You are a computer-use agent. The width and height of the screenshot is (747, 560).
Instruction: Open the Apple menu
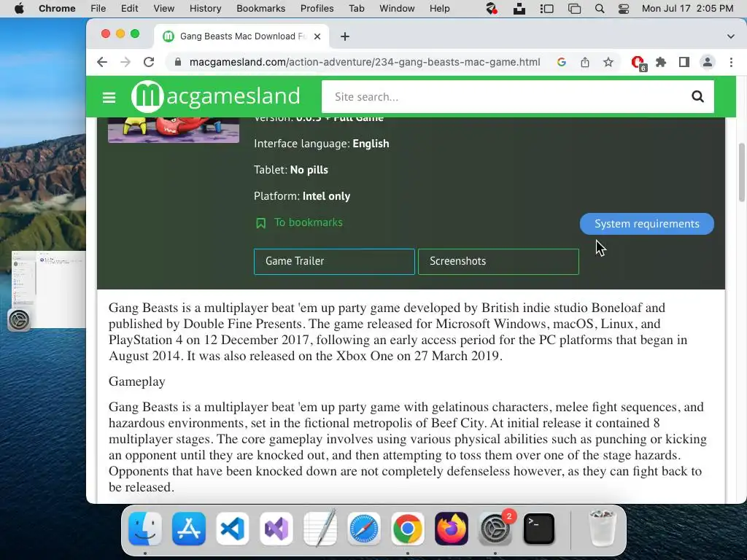tap(19, 8)
